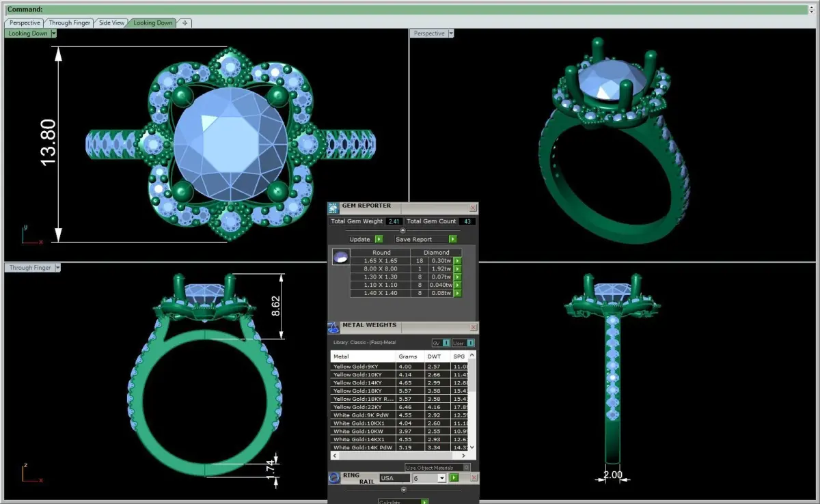Click into the Command input line
Screen dimensions: 820x504
point(407,10)
